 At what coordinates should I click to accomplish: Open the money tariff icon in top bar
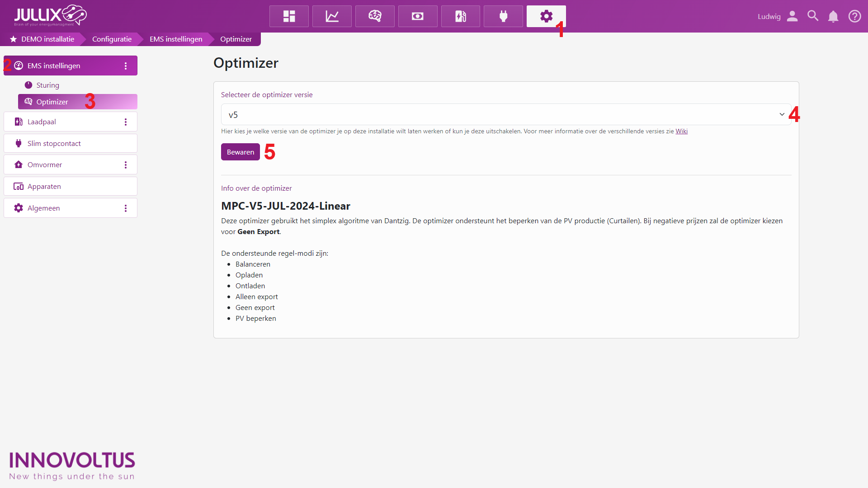point(418,16)
